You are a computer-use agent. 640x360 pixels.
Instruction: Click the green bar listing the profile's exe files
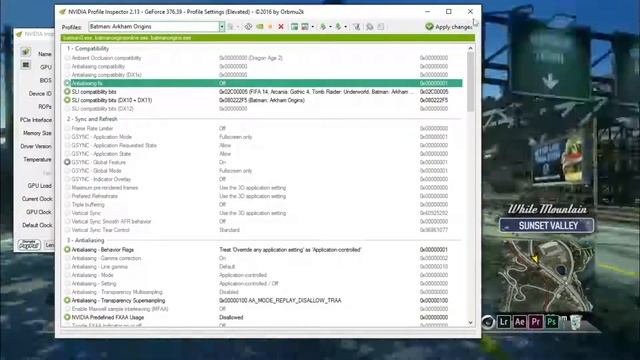(x=268, y=38)
